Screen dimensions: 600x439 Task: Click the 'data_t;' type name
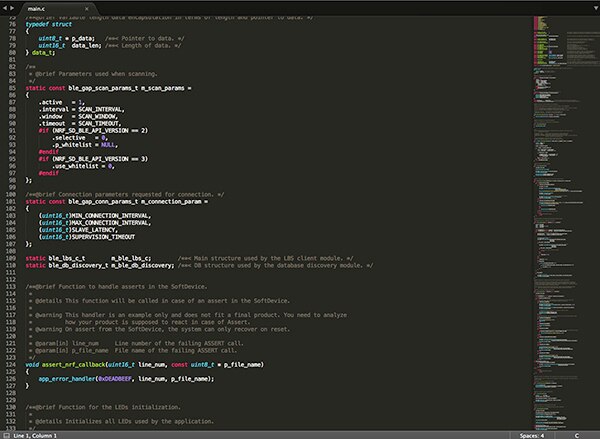coord(43,52)
